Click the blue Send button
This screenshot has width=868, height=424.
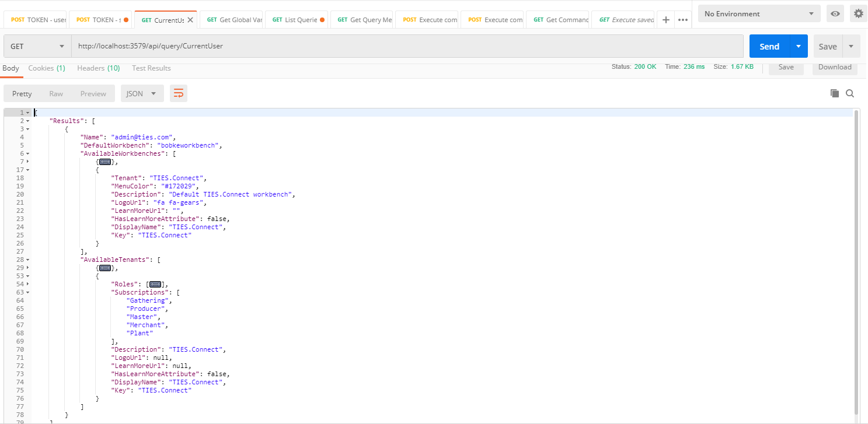[x=769, y=47]
